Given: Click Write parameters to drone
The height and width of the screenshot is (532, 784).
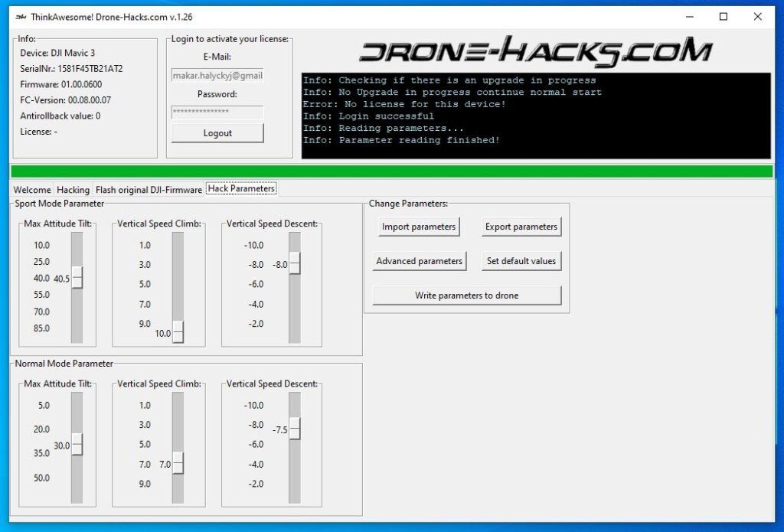Looking at the screenshot, I should pos(466,295).
